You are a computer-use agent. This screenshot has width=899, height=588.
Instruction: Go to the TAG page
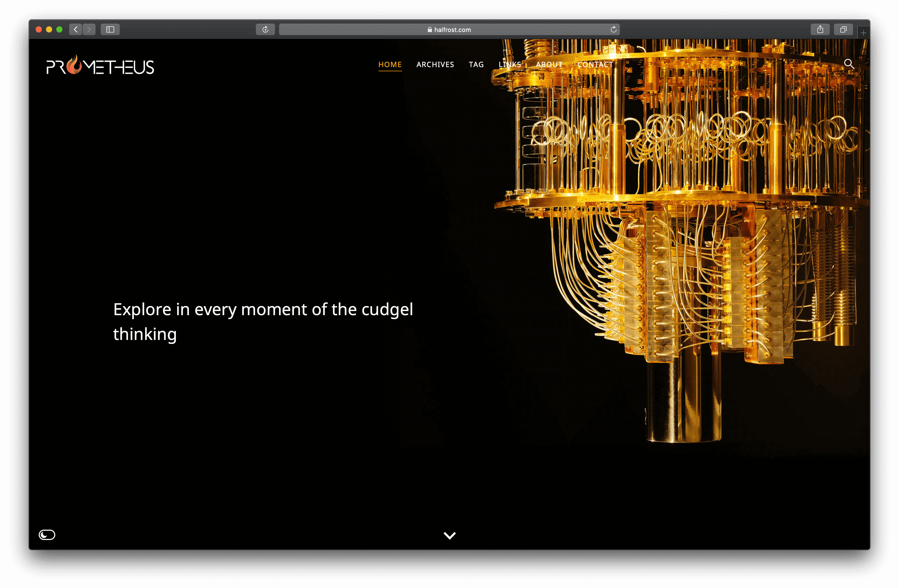(x=476, y=65)
